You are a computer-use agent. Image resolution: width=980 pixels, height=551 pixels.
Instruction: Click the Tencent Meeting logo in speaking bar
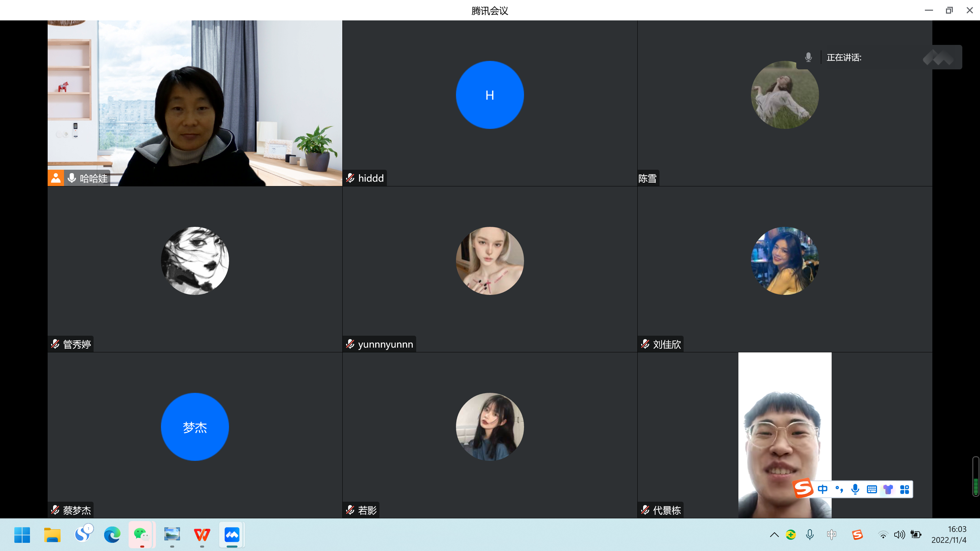coord(938,57)
